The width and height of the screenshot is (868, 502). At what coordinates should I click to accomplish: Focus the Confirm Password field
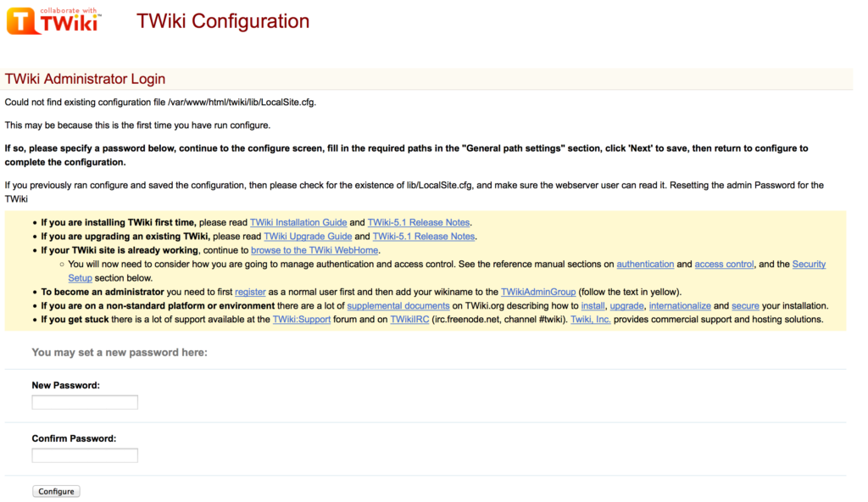85,455
